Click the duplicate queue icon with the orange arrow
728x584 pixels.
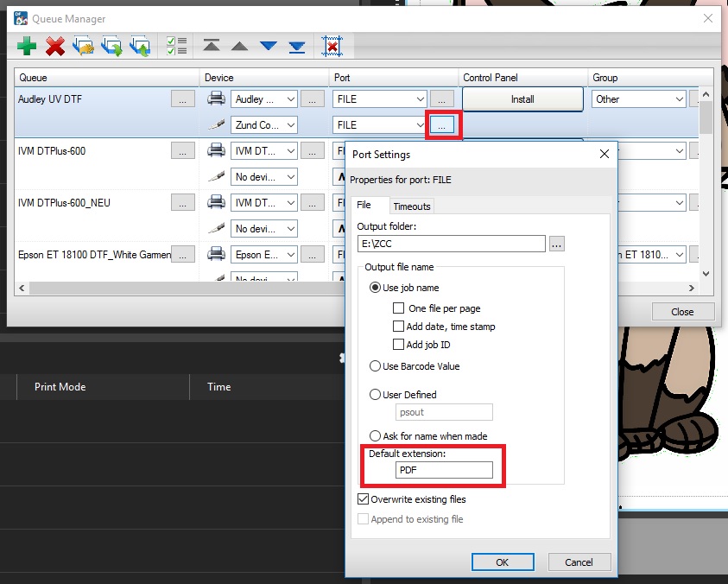pyautogui.click(x=83, y=46)
